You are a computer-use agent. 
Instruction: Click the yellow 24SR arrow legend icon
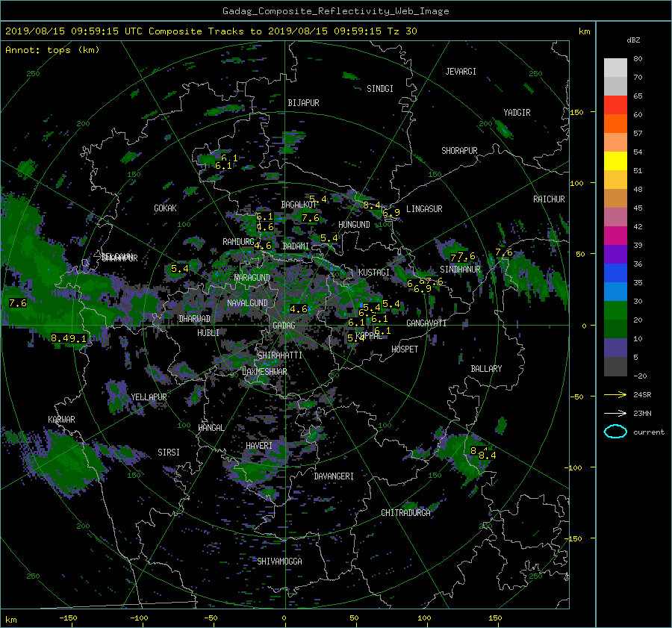pos(615,394)
